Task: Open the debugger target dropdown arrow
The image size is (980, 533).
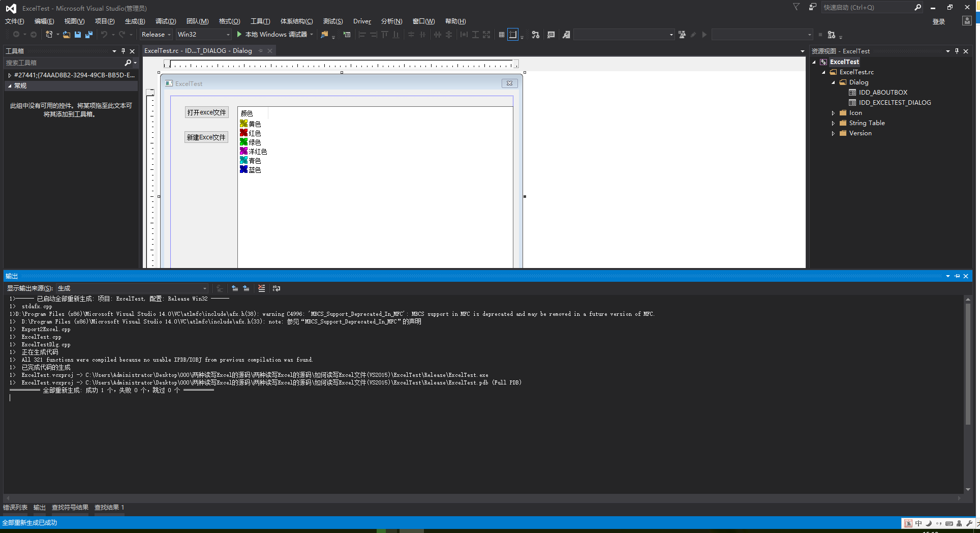Action: [312, 35]
